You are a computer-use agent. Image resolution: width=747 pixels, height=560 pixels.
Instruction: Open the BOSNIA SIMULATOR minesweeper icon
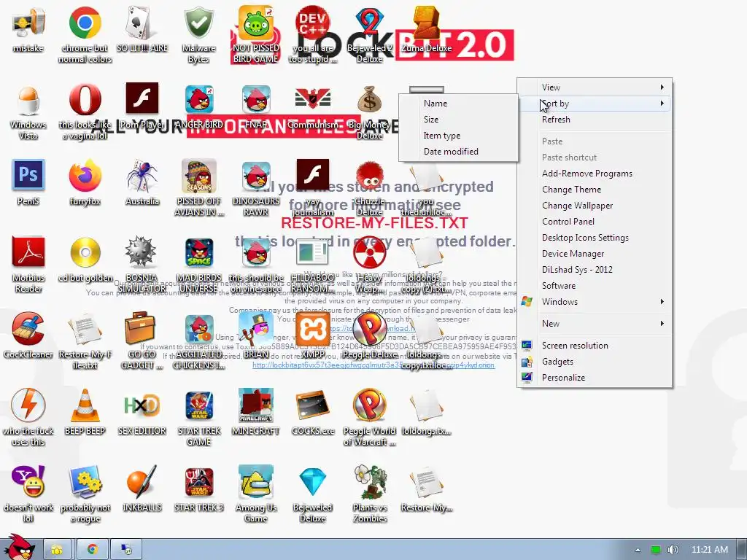pos(142,265)
